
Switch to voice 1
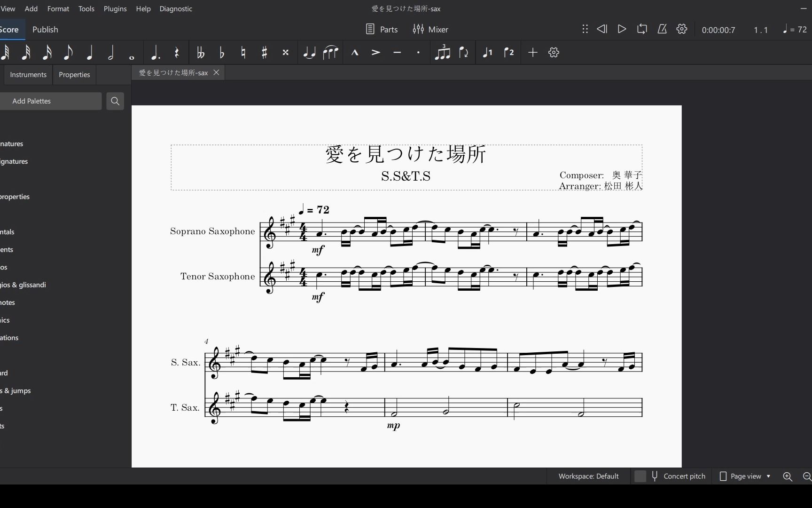(487, 53)
